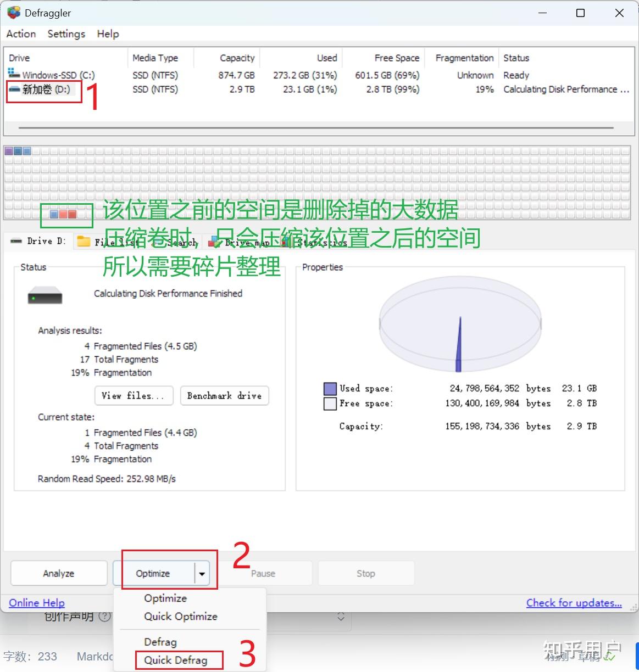This screenshot has height=672, width=639.
Task: Click the Used space purple color swatch
Action: (330, 389)
